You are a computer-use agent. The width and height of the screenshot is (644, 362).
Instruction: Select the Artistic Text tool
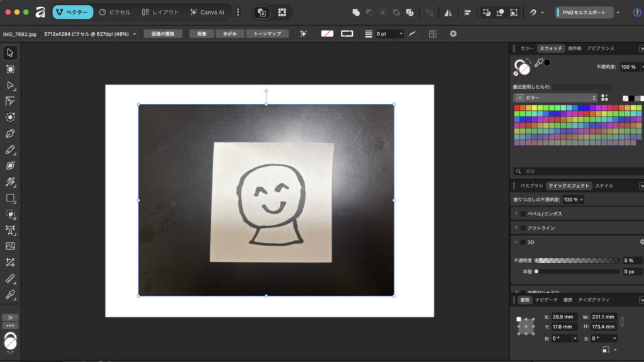tap(10, 230)
